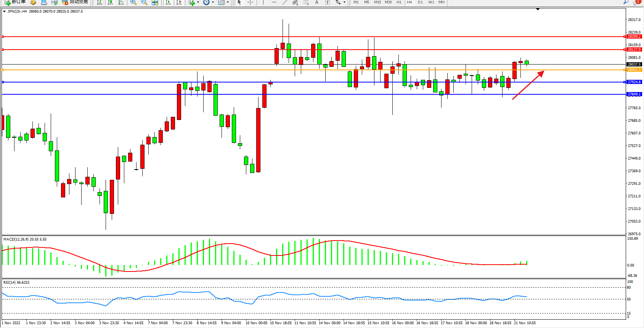Select the crosshair tool
This screenshot has height=328, width=644.
tap(250, 2)
